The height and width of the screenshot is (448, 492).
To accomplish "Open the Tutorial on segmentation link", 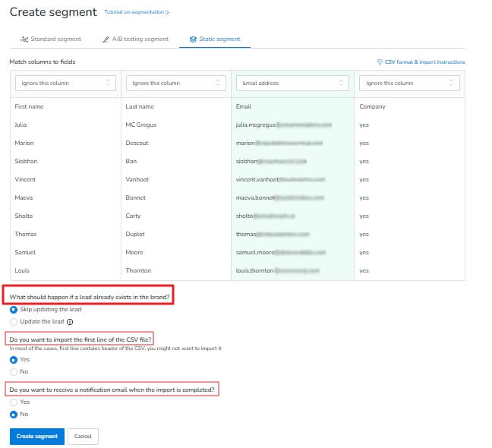I will point(136,13).
